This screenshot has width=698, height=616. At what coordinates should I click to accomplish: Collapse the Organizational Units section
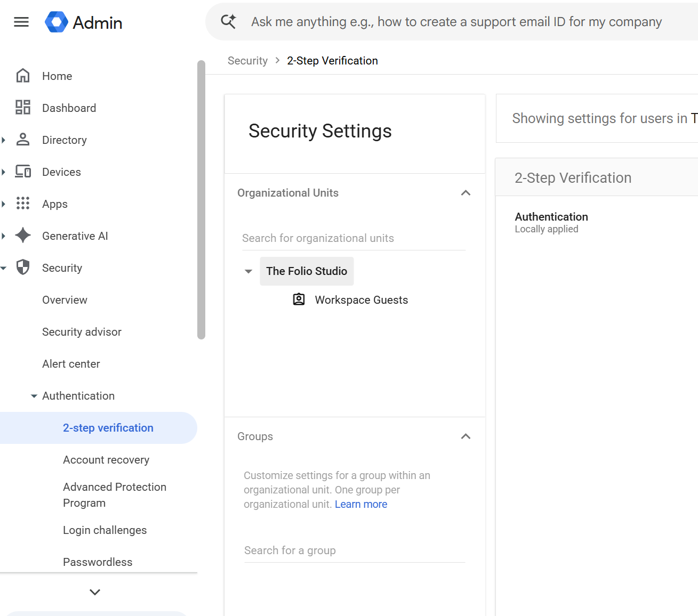click(x=466, y=193)
